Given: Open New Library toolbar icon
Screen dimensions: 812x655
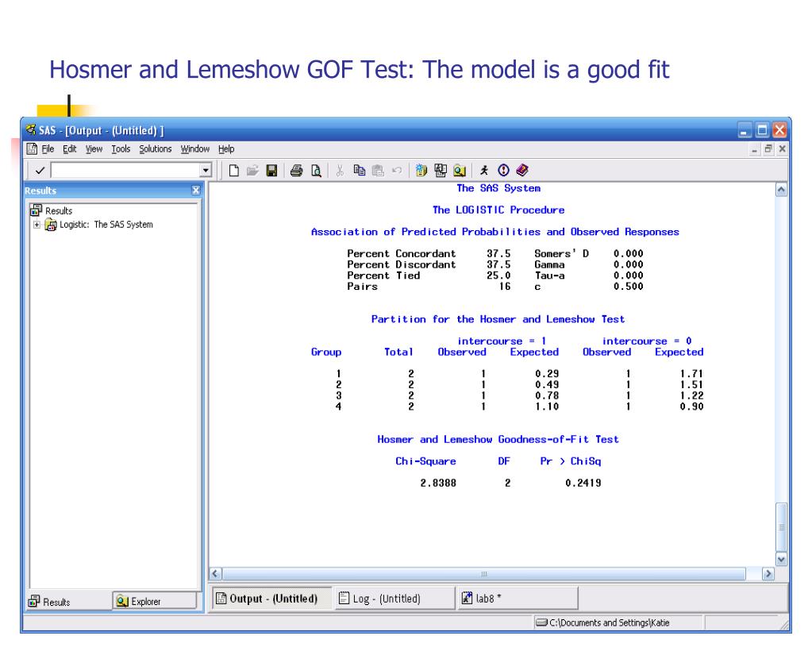Looking at the screenshot, I should coord(421,171).
